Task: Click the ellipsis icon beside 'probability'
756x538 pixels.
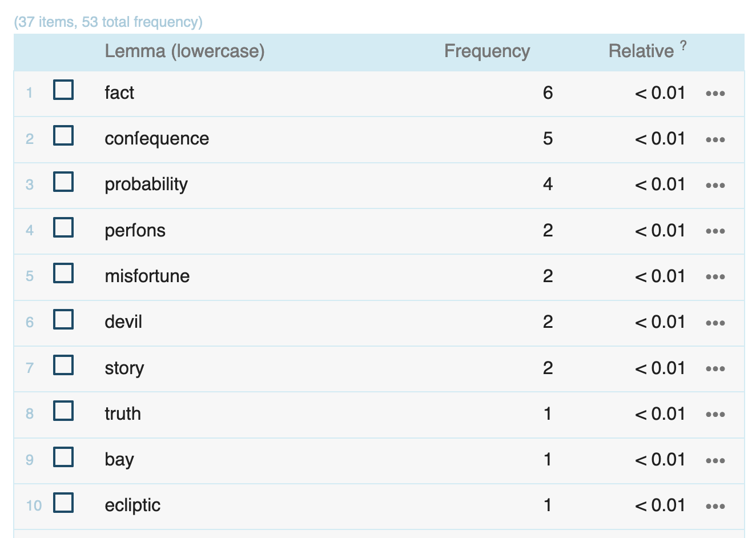Action: click(x=715, y=185)
